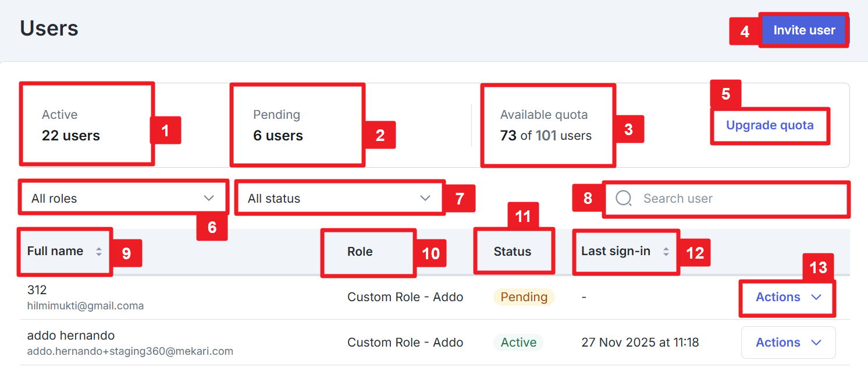Click the Pending status badge for user 312

524,297
